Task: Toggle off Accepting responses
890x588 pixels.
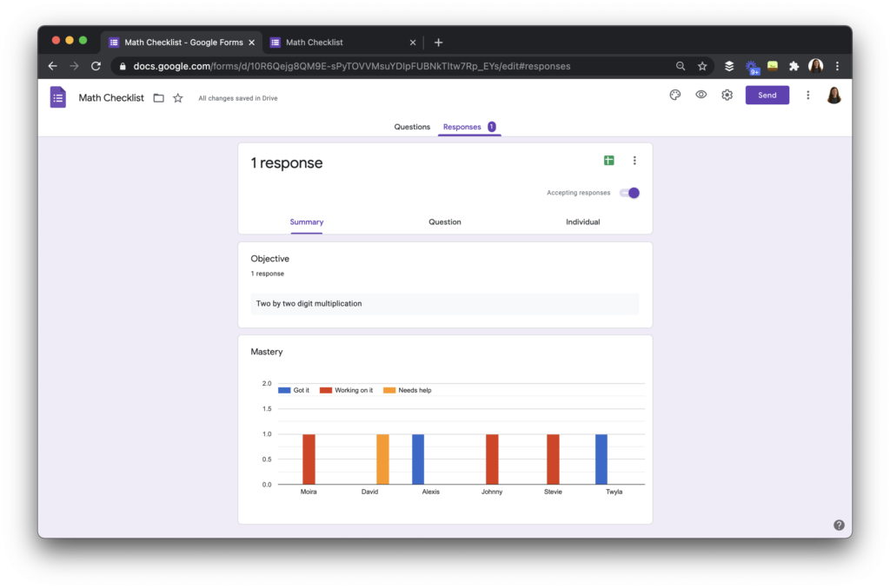Action: click(628, 192)
